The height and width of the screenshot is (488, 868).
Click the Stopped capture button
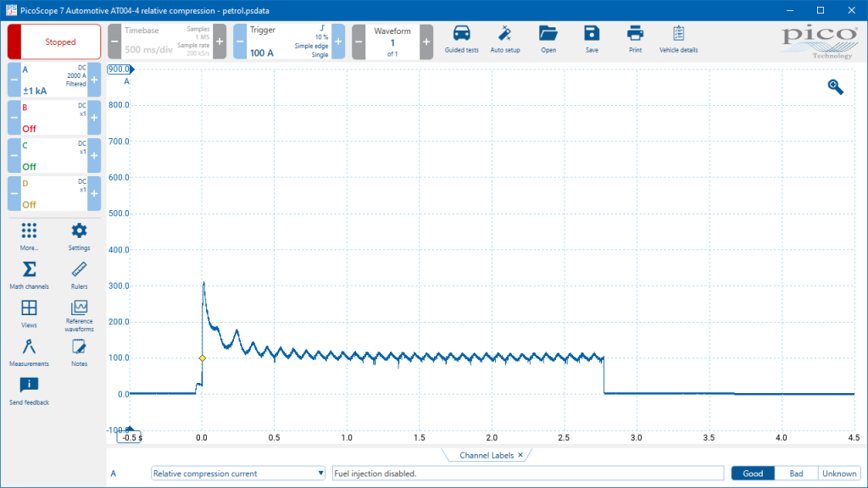coord(54,42)
